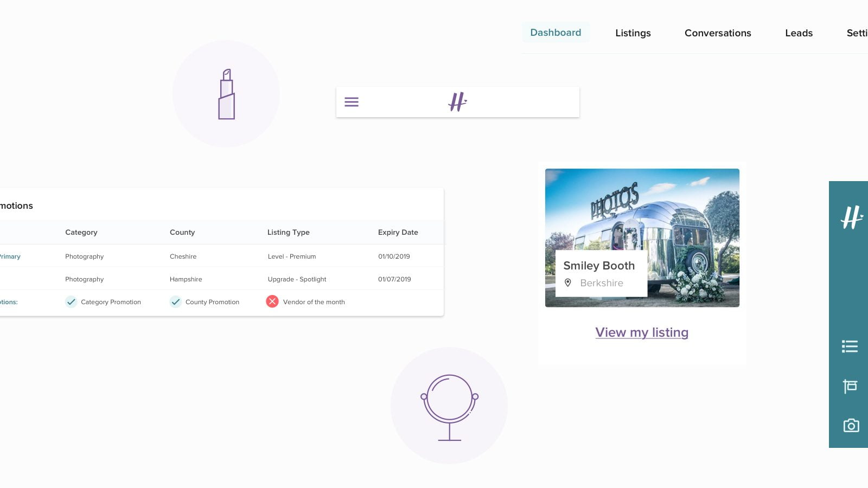Click the Smiley Booth listing photo

(x=642, y=237)
